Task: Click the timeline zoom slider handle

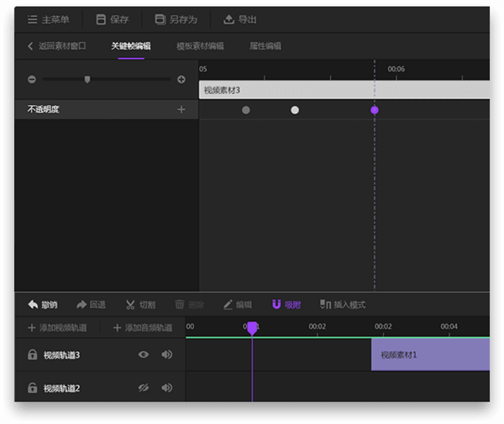Action: (x=87, y=79)
